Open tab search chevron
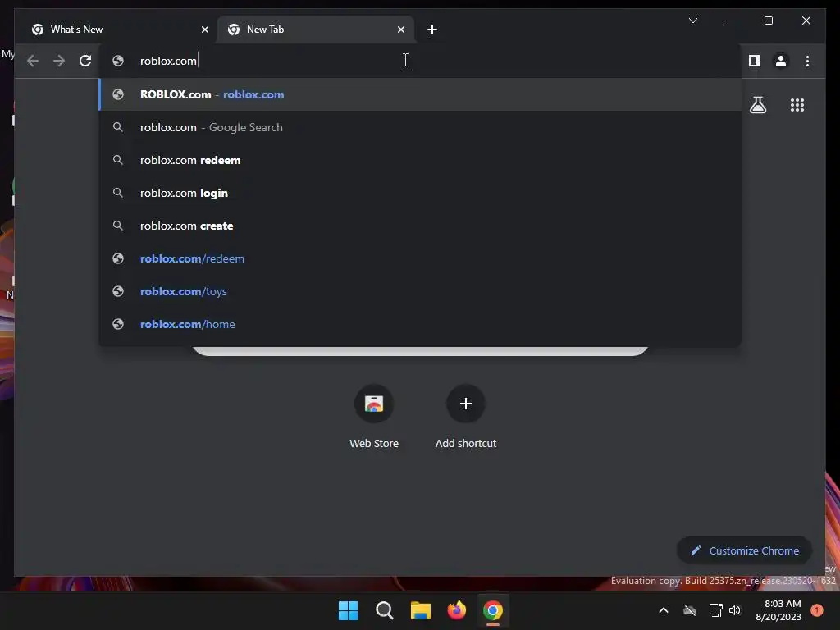This screenshot has width=840, height=630. coord(692,21)
